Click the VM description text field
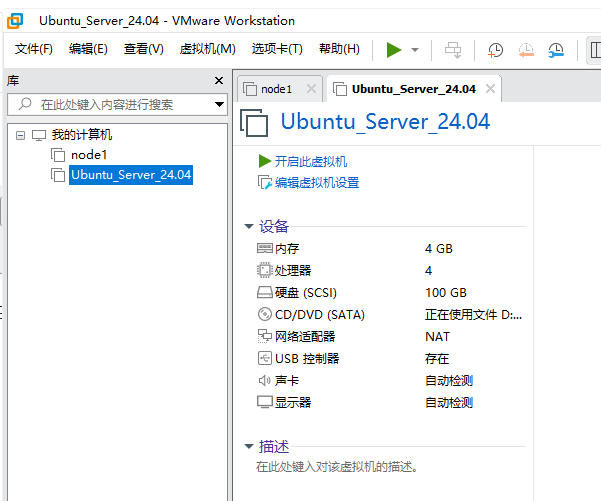The image size is (601, 501). pos(337,467)
